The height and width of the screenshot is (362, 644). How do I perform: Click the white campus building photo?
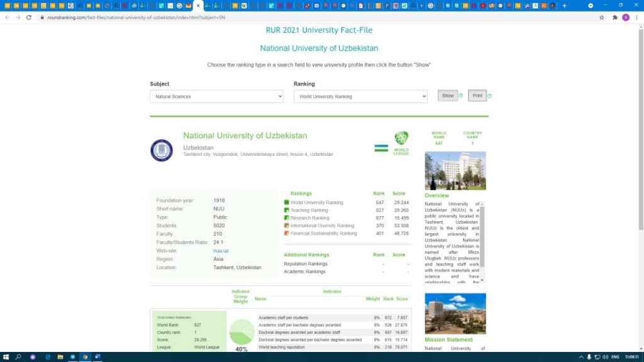[455, 171]
